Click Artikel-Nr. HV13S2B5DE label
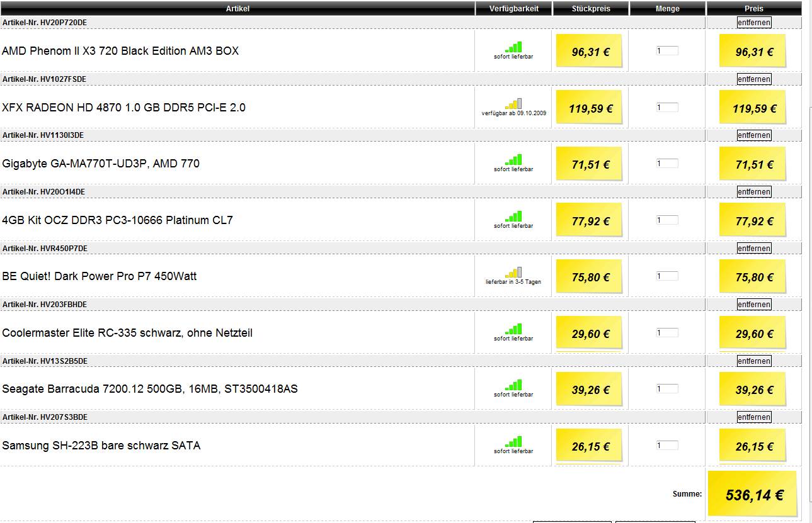The width and height of the screenshot is (812, 523). point(45,361)
